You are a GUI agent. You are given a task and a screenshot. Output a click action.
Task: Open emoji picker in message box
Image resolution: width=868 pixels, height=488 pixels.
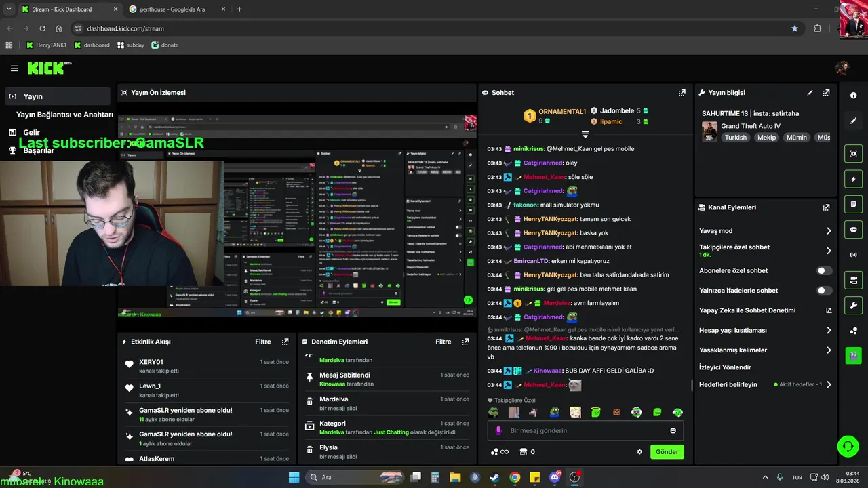tap(673, 430)
